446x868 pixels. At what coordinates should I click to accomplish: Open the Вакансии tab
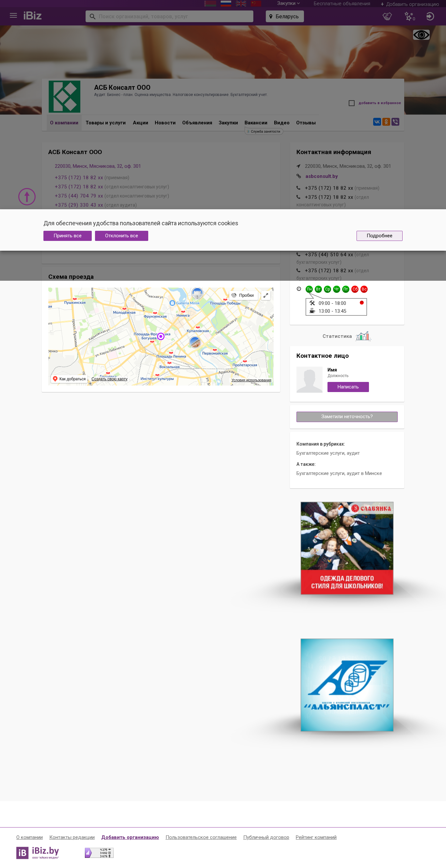click(x=256, y=123)
